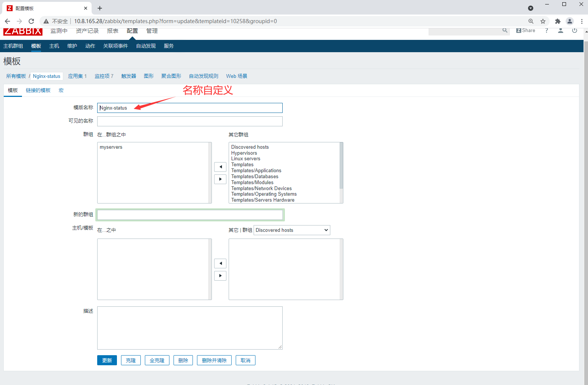Viewport: 588px width, 385px height.
Task: Open the 配置 top menu
Action: coord(132,31)
